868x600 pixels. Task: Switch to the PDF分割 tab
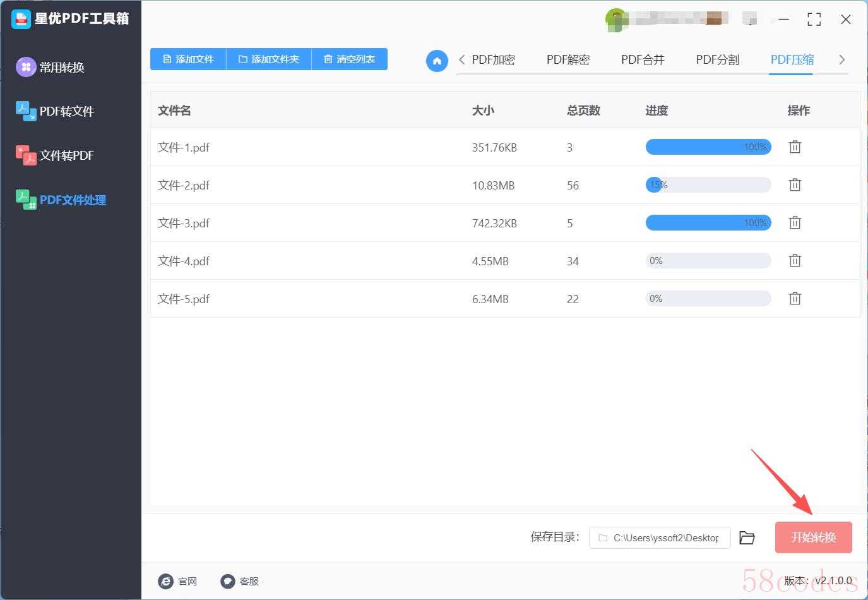(x=717, y=59)
